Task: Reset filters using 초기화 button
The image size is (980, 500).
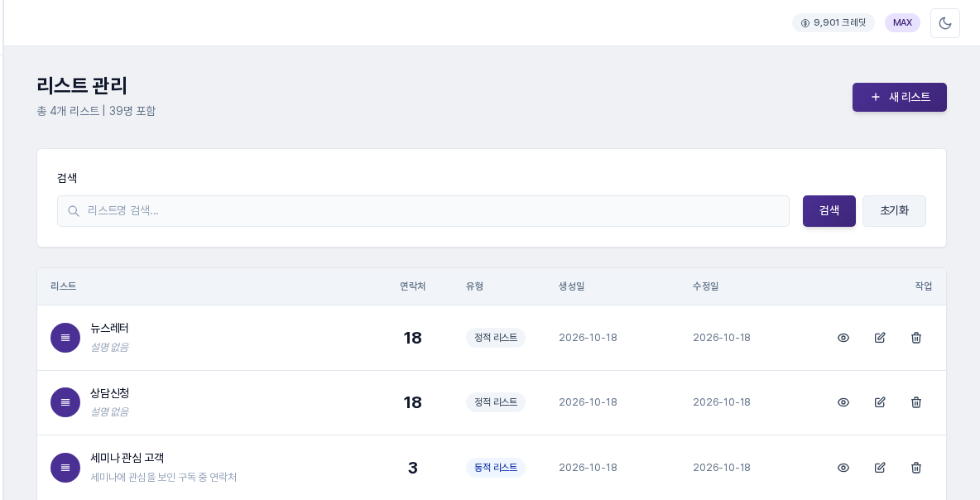Action: (895, 211)
